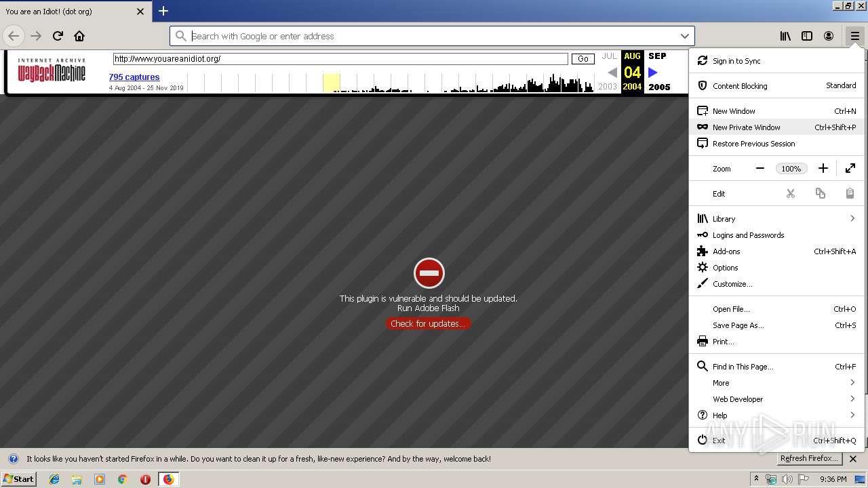
Task: Click the Firefox taskbar button
Action: point(168,479)
